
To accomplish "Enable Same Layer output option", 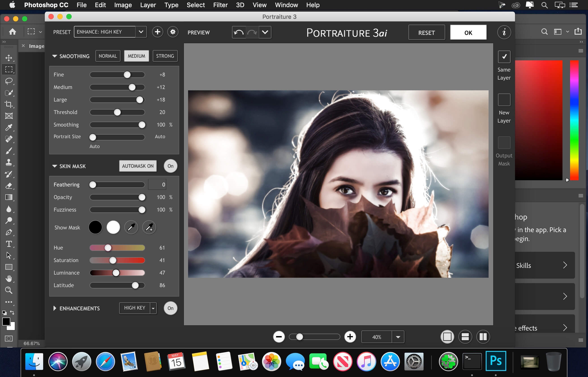I will tap(504, 57).
